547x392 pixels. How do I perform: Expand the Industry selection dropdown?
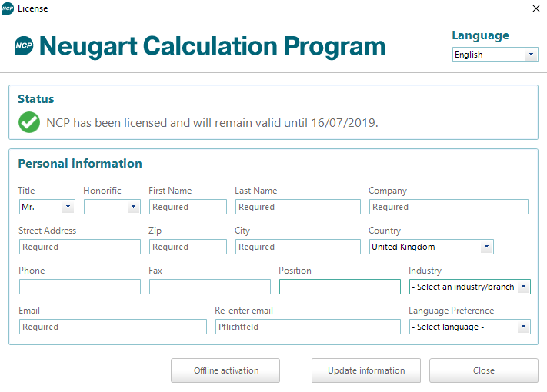[x=470, y=287]
